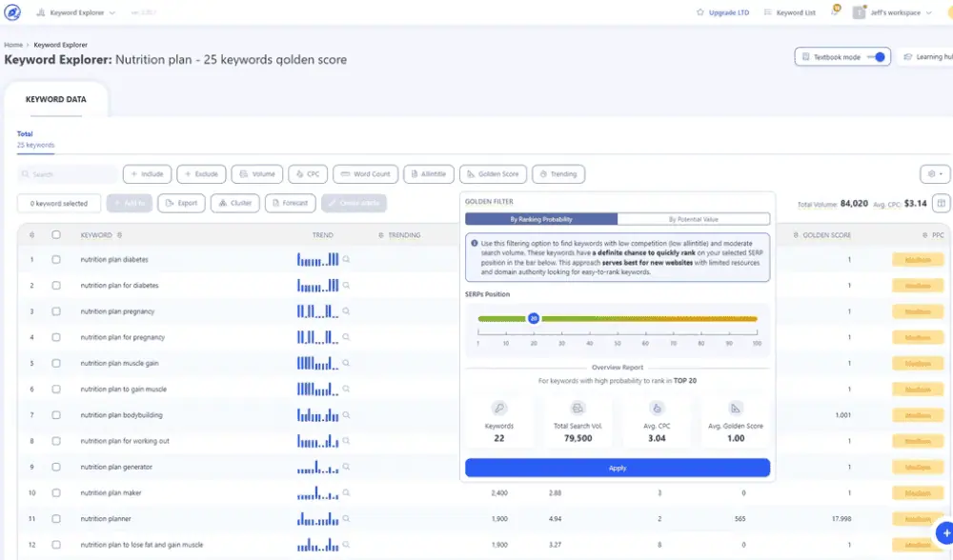
Task: Tick the select-all checkbox in the table header
Action: coord(56,234)
